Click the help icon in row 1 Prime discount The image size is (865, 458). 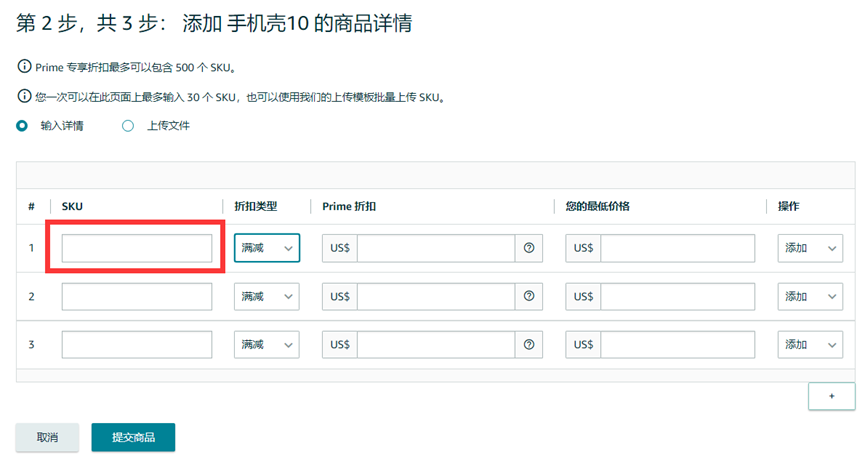[529, 248]
